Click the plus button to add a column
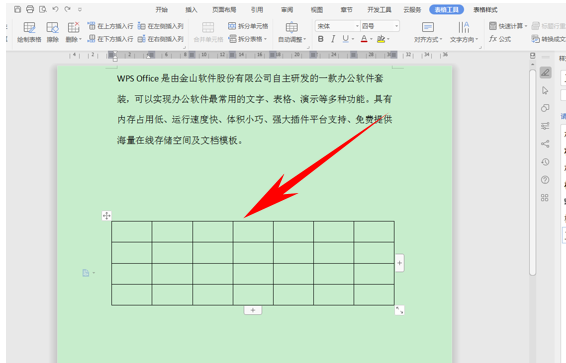 [x=399, y=263]
